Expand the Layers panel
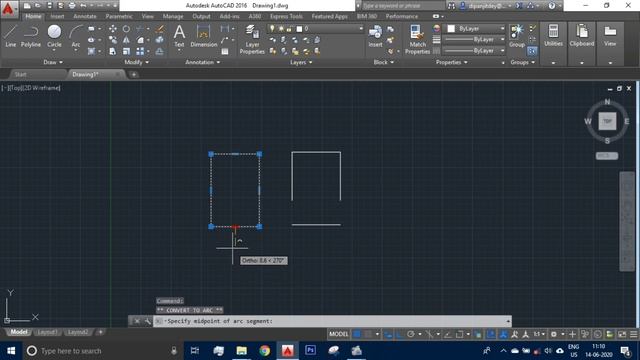Screen dimensions: 640x360 301,62
